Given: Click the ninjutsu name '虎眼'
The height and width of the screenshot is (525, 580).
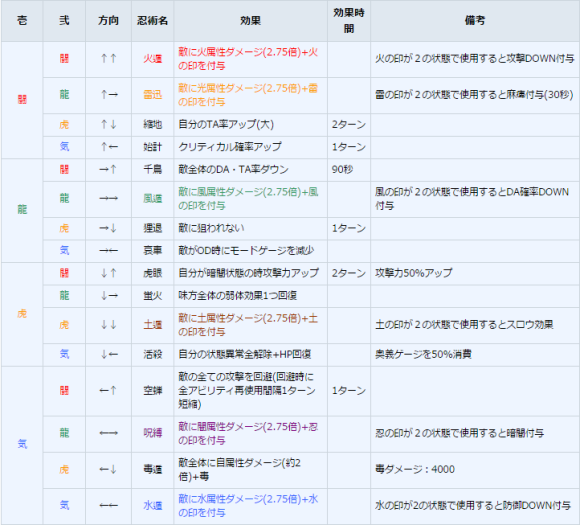Looking at the screenshot, I should click(x=152, y=273).
